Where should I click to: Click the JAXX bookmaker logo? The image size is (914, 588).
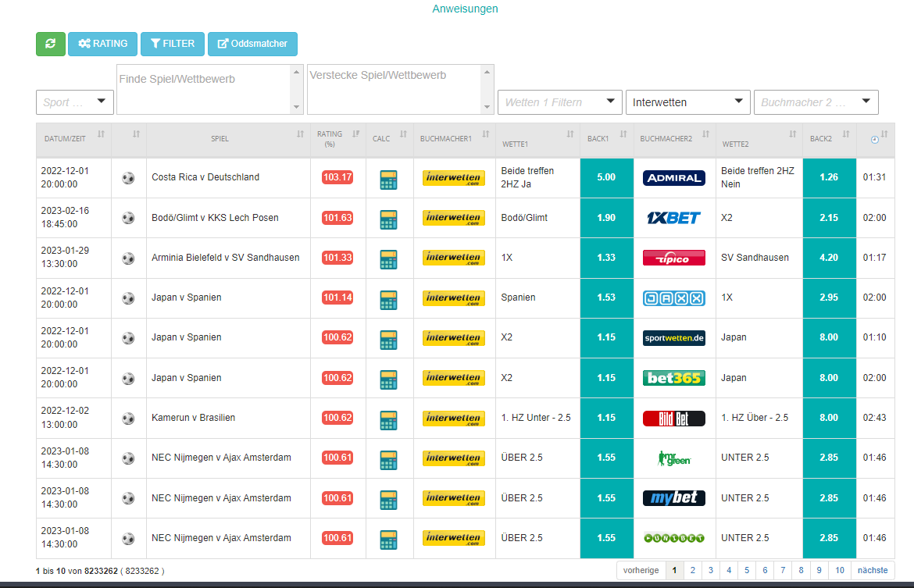[674, 298]
